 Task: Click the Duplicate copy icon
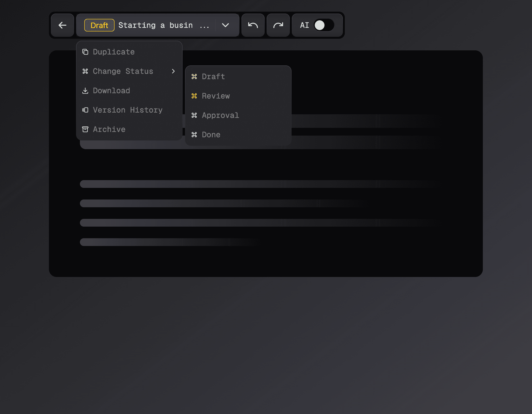85,52
